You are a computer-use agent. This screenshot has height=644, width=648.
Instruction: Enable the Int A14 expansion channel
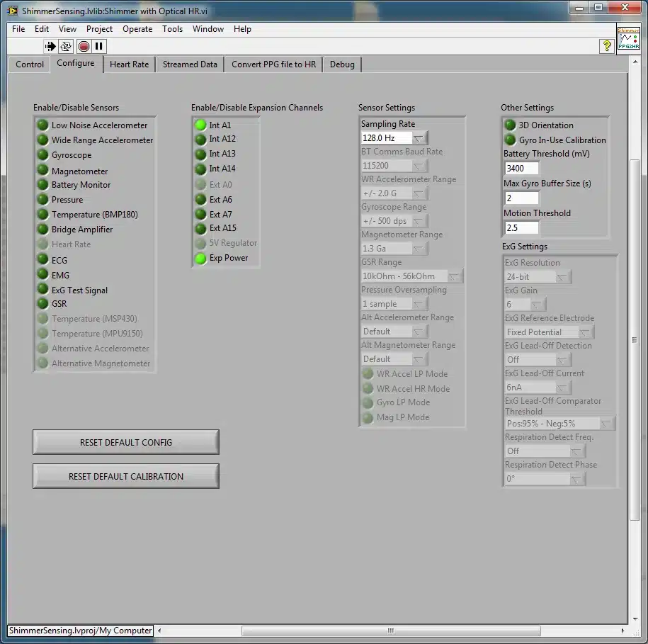(200, 169)
